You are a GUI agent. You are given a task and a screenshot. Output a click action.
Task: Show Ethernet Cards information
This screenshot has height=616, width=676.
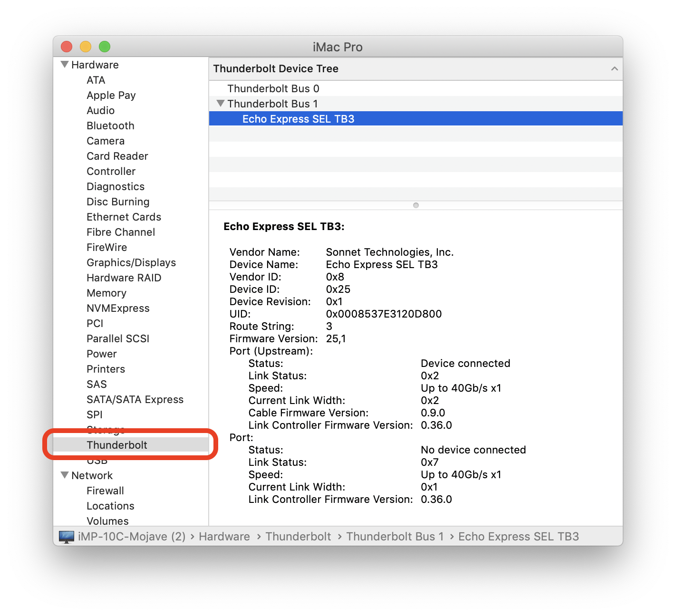[x=124, y=217]
